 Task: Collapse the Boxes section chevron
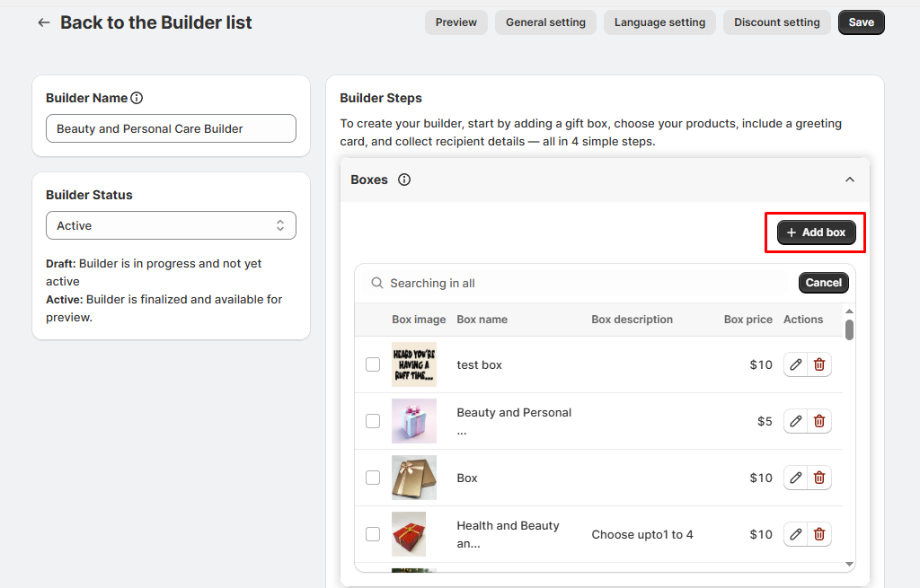(850, 180)
